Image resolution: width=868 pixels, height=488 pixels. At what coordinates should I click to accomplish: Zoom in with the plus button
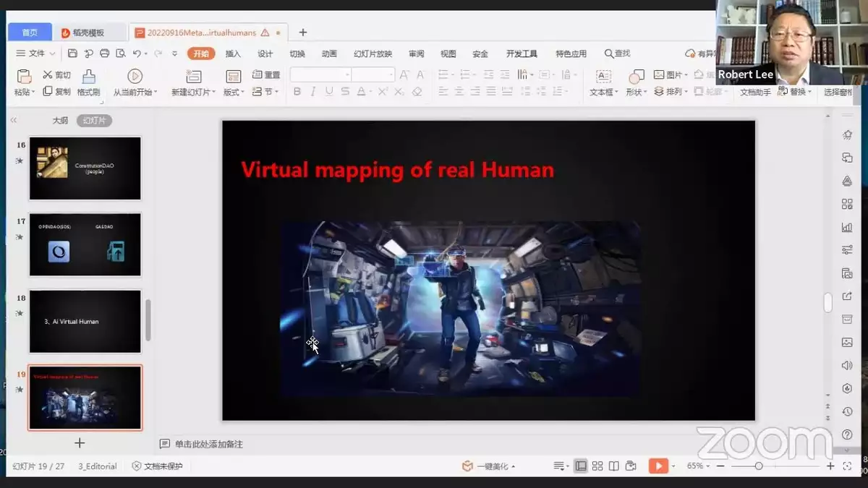[831, 466]
